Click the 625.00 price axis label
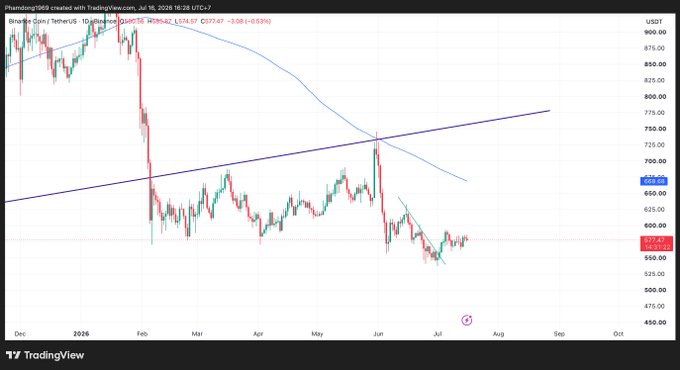Viewport: 680px width, 370px height. (655, 210)
